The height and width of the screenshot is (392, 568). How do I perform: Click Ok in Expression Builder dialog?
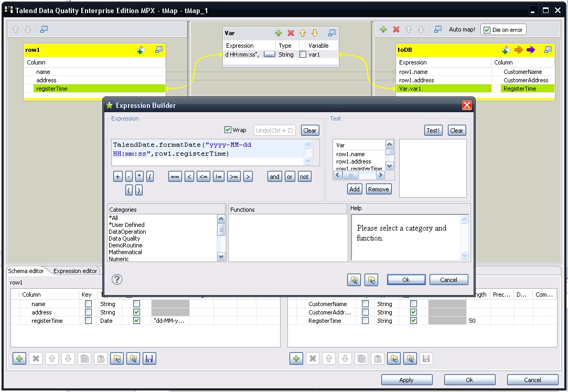point(406,280)
